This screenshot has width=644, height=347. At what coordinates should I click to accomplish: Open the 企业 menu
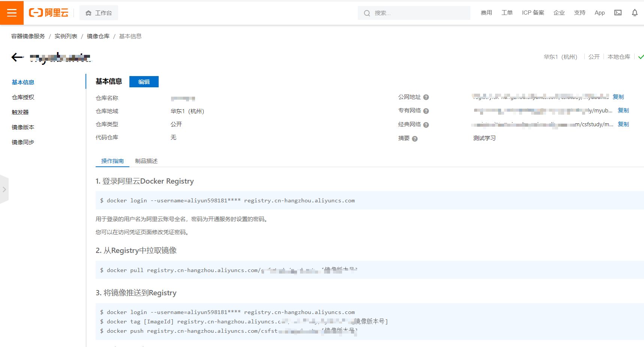(559, 13)
